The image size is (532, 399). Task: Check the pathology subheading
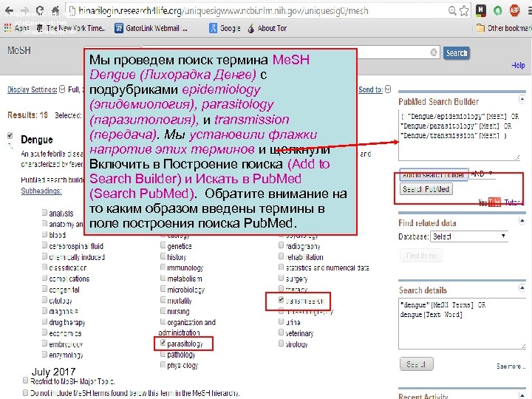(x=163, y=353)
